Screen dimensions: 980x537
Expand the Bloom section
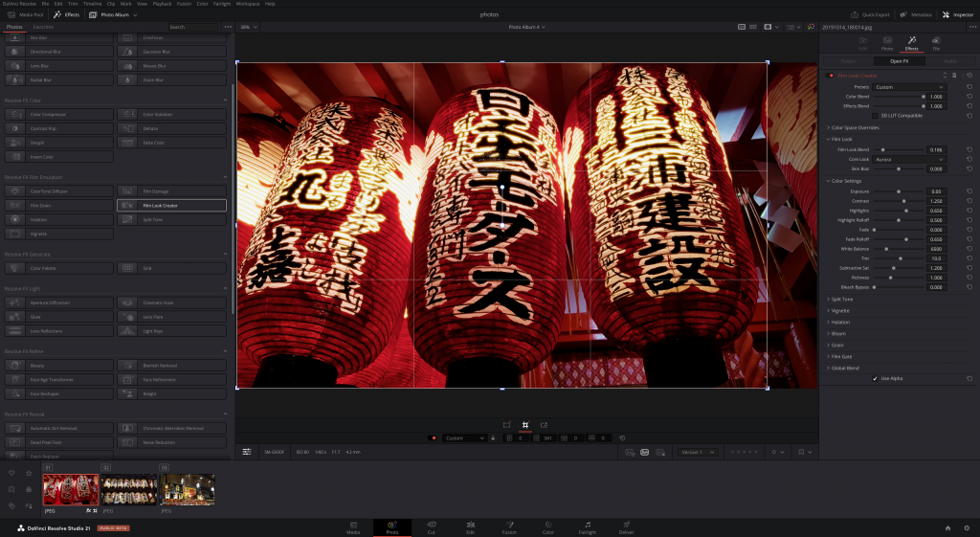(836, 334)
